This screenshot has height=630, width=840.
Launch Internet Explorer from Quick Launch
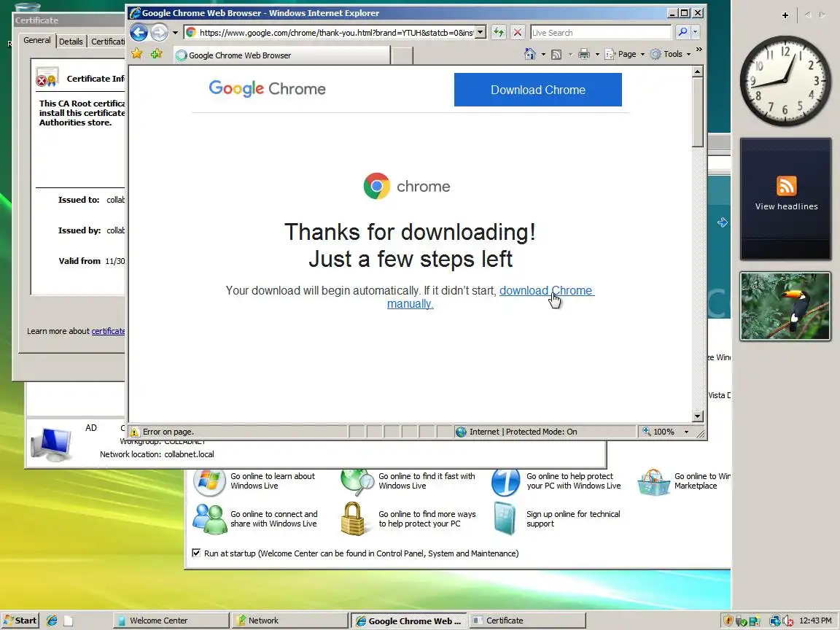click(x=52, y=621)
